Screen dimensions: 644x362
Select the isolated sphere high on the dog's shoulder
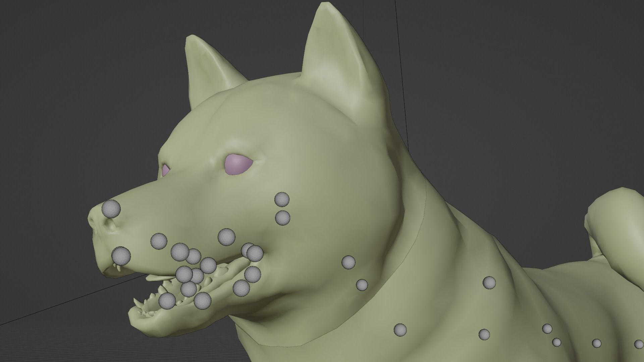pyautogui.click(x=489, y=283)
